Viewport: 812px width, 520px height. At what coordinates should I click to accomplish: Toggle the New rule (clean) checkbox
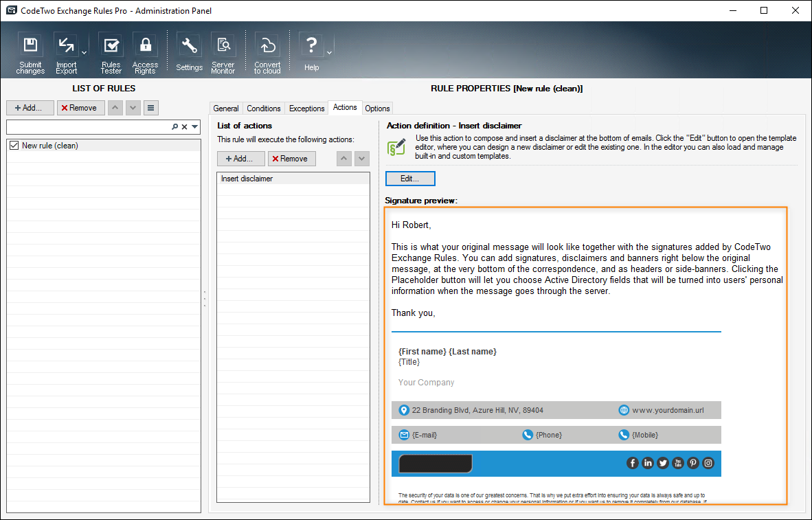(x=14, y=146)
